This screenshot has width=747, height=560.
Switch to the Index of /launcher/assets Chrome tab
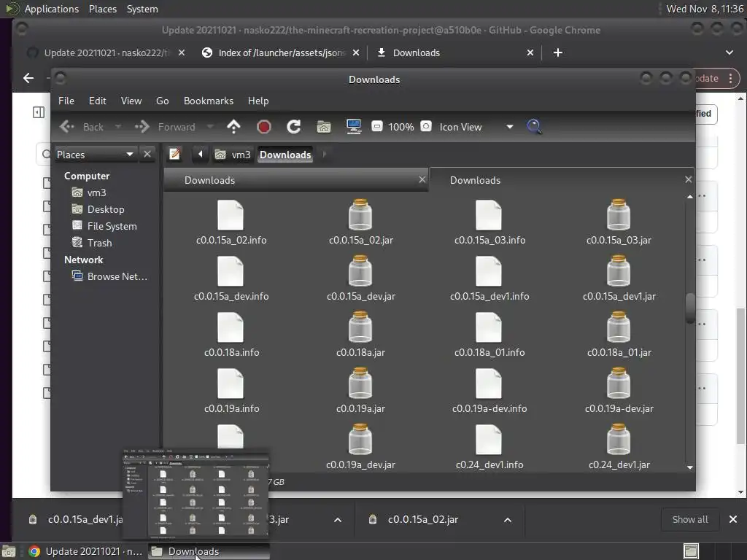pyautogui.click(x=281, y=52)
